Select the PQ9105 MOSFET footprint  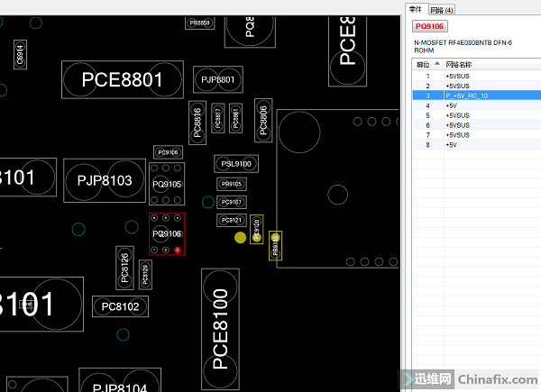click(168, 184)
